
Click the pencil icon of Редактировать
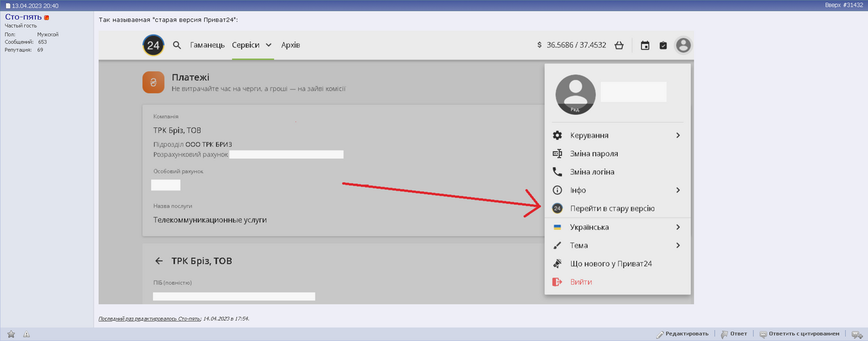[660, 334]
